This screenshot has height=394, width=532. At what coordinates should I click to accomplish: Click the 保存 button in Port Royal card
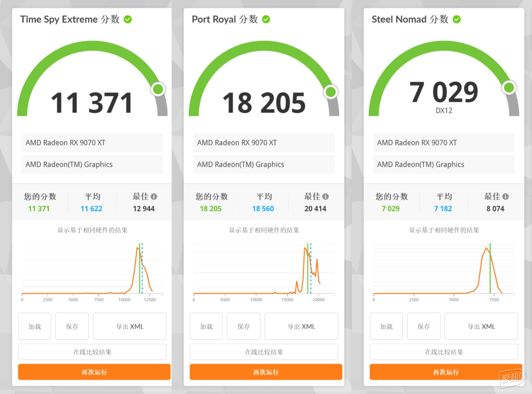(244, 326)
